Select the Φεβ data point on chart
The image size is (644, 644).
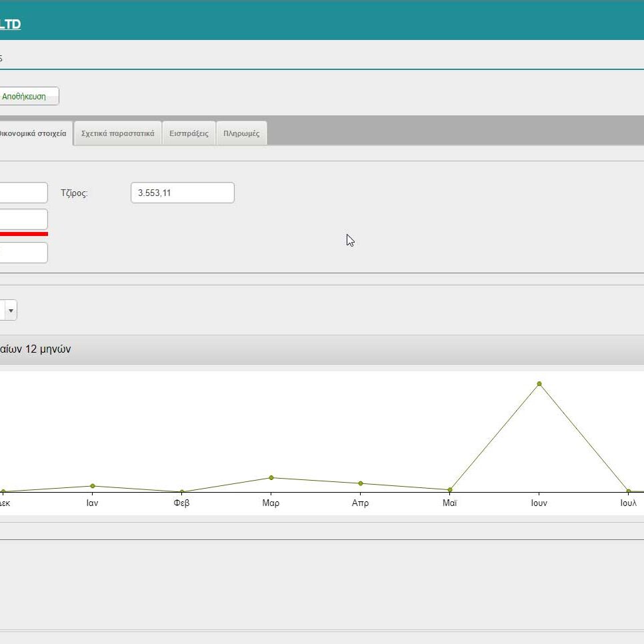182,492
